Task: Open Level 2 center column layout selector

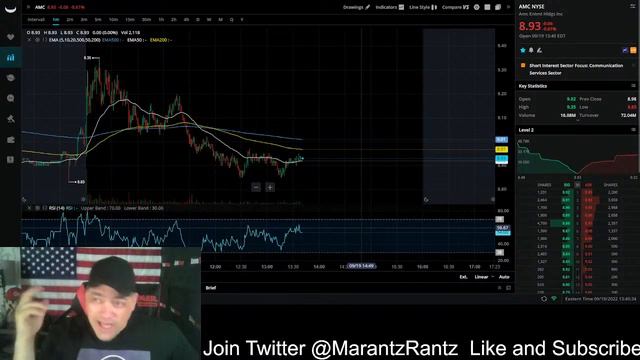Action: (578, 185)
